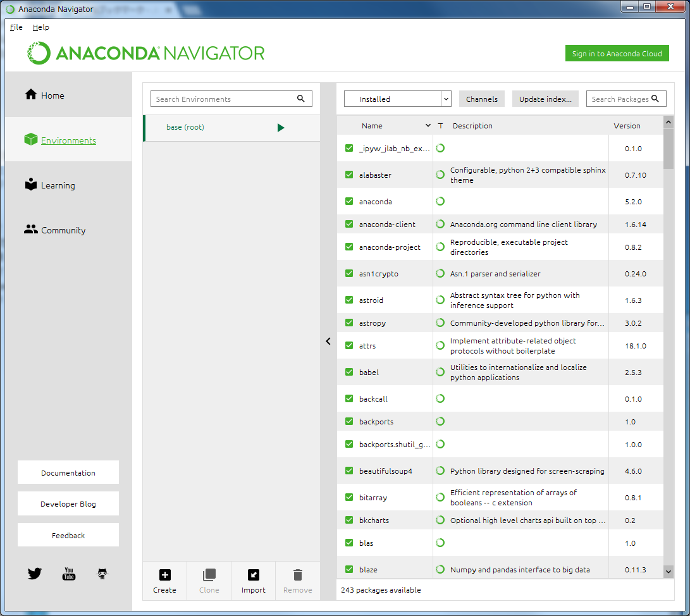Viewport: 690px width, 616px height.
Task: Open the Installed package filter dropdown
Action: pos(398,99)
